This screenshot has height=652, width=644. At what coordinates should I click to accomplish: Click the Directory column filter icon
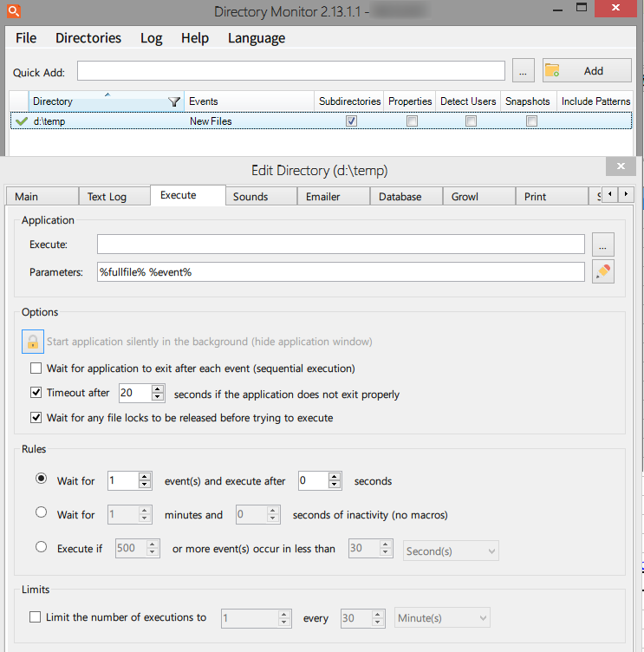tap(173, 101)
